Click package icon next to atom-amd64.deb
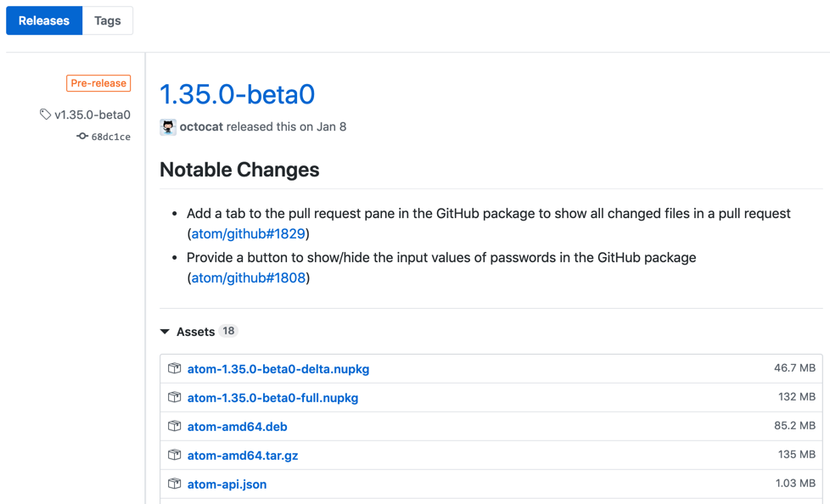 tap(175, 427)
